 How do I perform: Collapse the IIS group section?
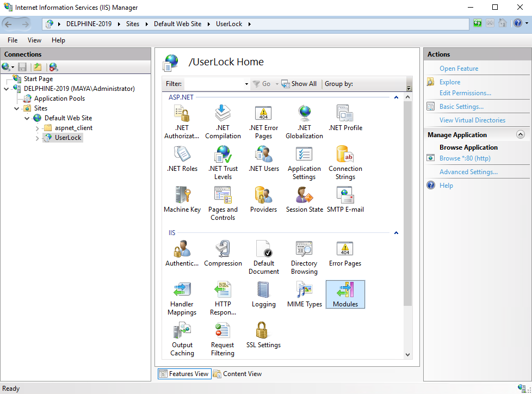(396, 233)
